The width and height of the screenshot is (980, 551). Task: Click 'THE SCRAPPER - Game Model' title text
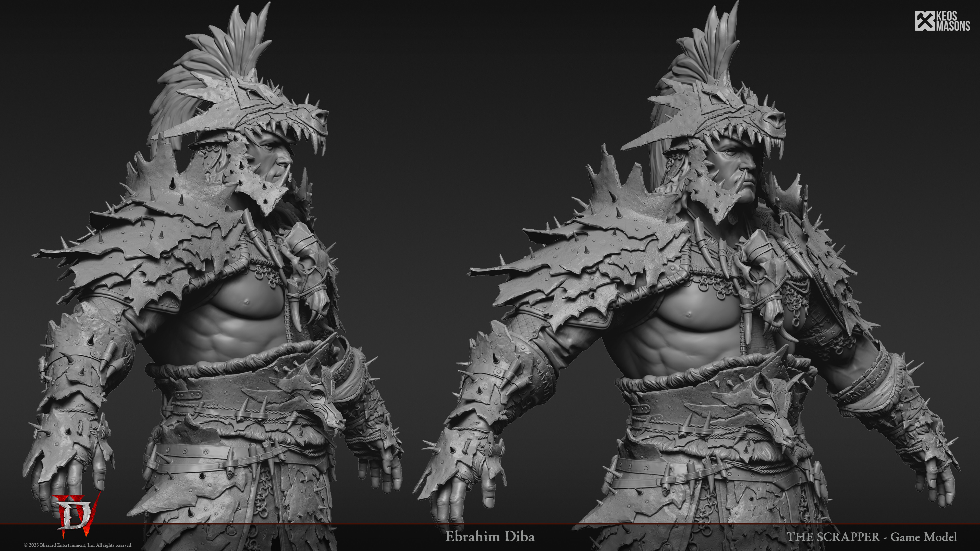872,537
